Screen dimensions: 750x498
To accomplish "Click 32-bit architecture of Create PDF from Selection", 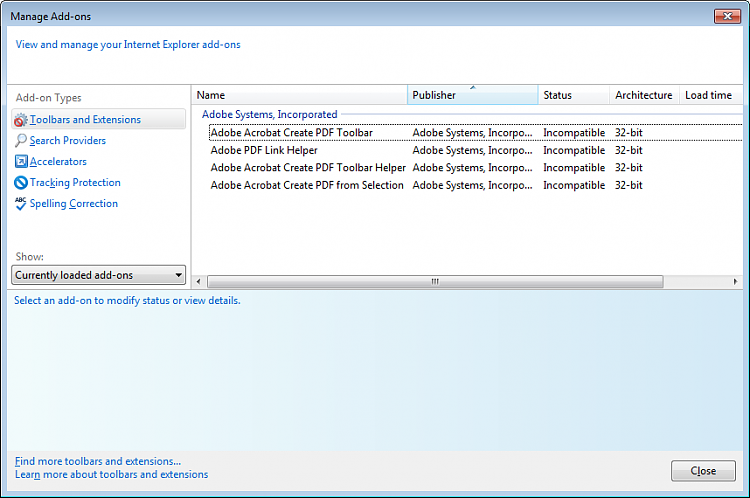I will 629,185.
